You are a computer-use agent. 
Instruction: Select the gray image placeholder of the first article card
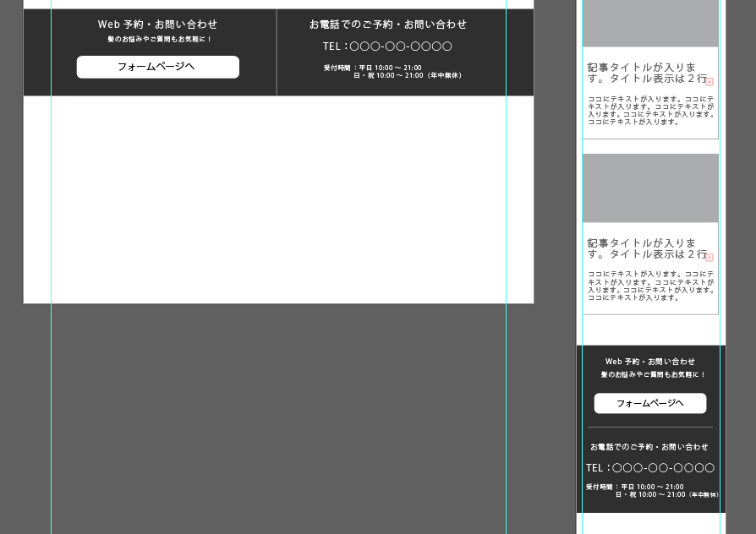pyautogui.click(x=650, y=23)
